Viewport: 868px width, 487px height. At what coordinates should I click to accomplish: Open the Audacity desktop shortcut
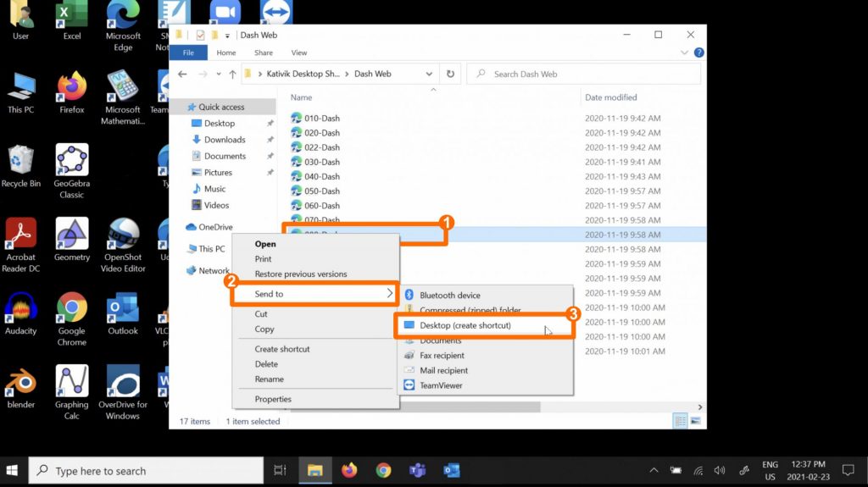21,309
